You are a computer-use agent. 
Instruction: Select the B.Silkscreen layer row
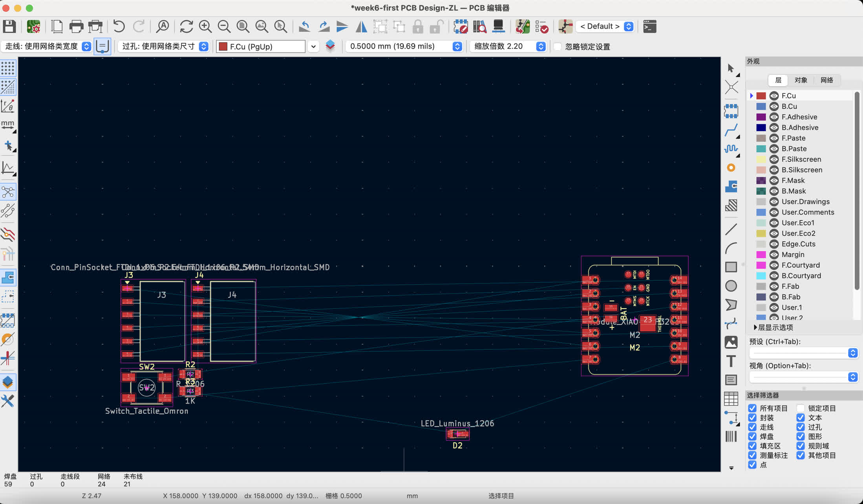(801, 170)
